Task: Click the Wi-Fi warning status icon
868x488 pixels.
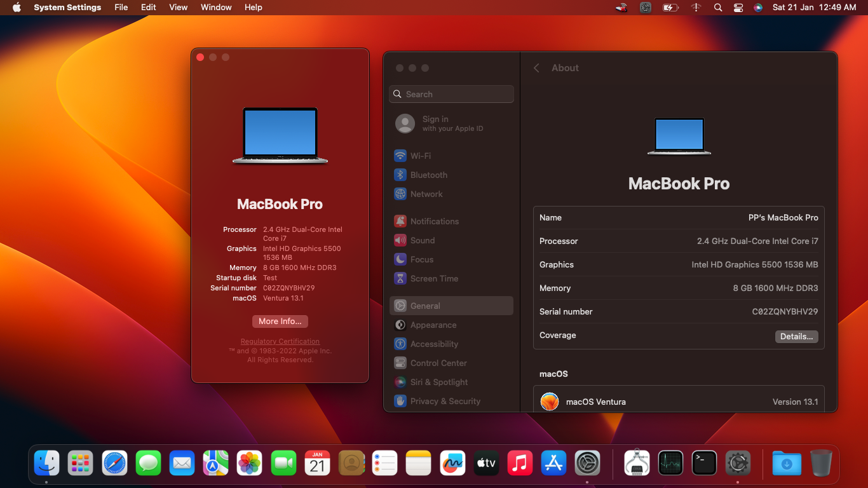Action: point(696,8)
